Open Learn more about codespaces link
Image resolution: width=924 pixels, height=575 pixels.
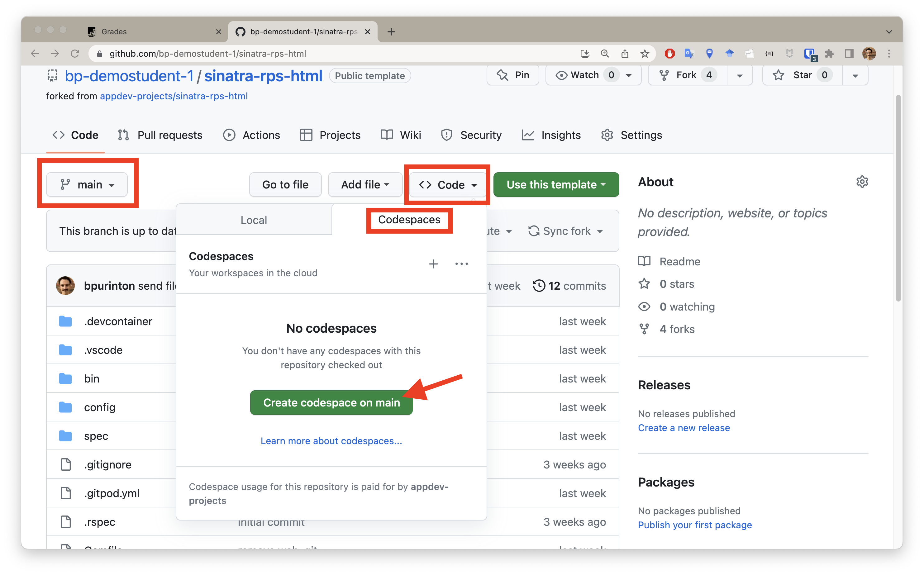(x=331, y=441)
